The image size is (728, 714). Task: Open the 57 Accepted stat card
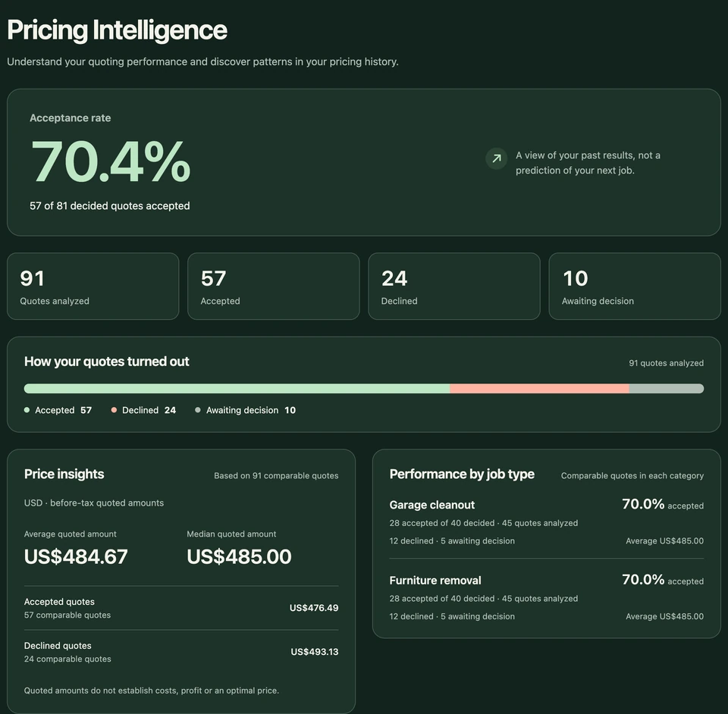(x=274, y=287)
